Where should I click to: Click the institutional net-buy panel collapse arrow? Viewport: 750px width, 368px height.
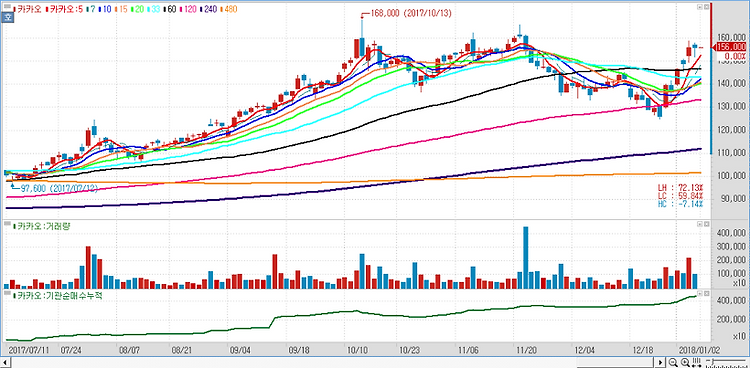tap(700, 293)
